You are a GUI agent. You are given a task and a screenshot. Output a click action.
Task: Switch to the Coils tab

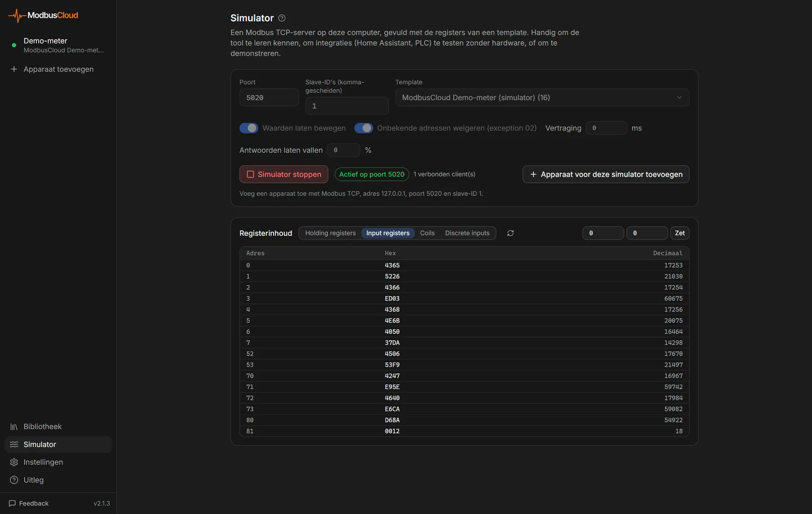click(427, 233)
